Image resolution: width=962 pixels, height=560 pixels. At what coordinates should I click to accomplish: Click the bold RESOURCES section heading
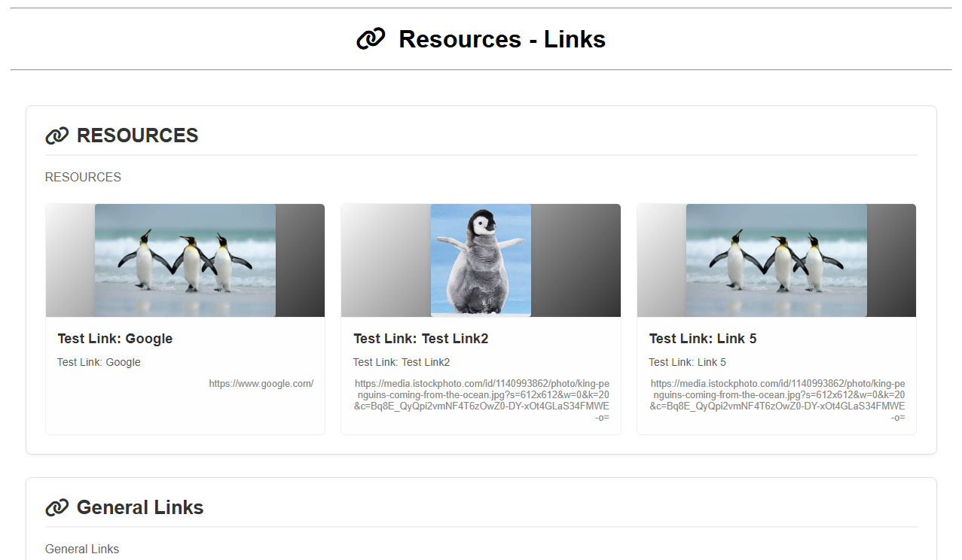click(137, 135)
